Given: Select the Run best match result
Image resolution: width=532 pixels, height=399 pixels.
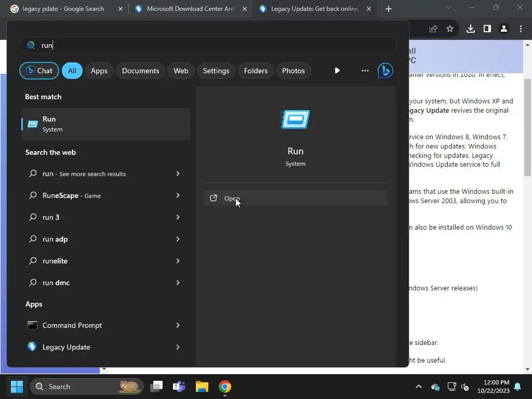Looking at the screenshot, I should click(x=105, y=124).
